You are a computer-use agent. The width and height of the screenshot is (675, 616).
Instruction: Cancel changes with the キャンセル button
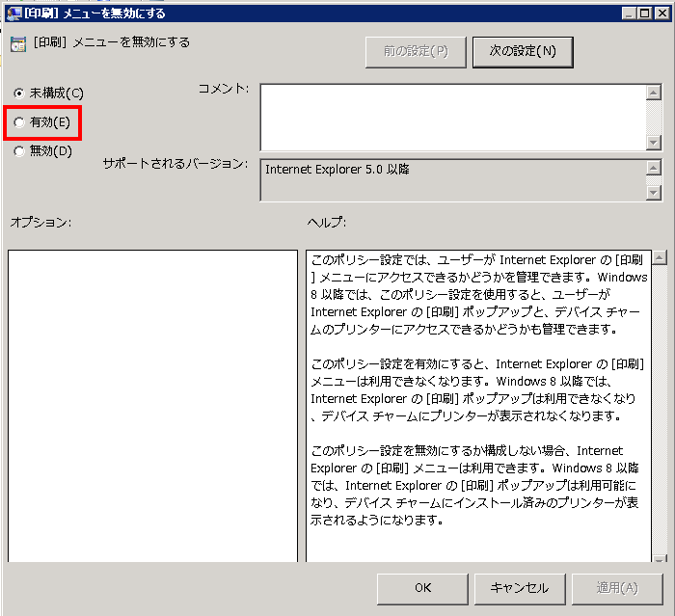pos(519,587)
